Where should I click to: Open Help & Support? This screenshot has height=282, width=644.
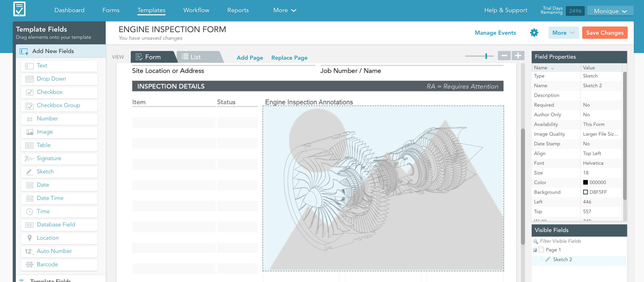506,10
